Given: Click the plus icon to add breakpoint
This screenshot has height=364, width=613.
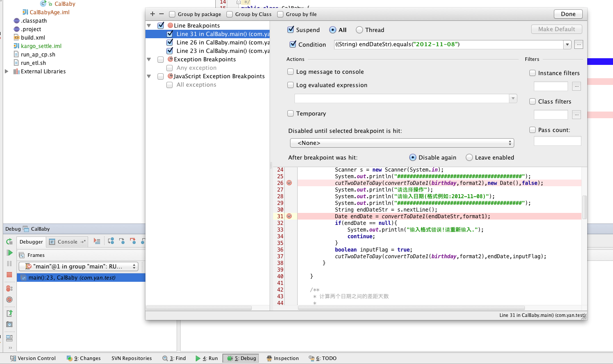Looking at the screenshot, I should point(153,14).
